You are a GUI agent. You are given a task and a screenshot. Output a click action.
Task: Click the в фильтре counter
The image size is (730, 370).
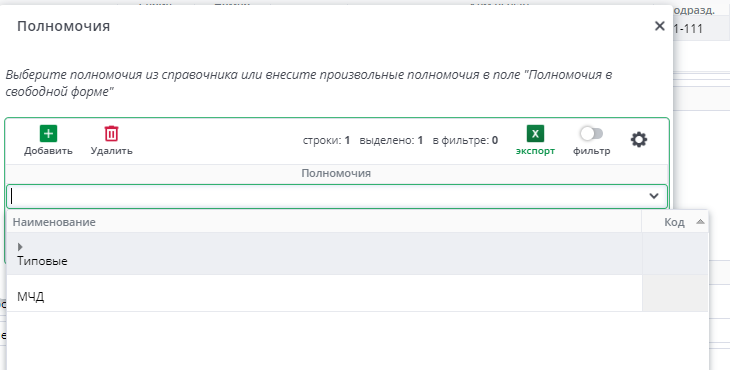point(465,140)
